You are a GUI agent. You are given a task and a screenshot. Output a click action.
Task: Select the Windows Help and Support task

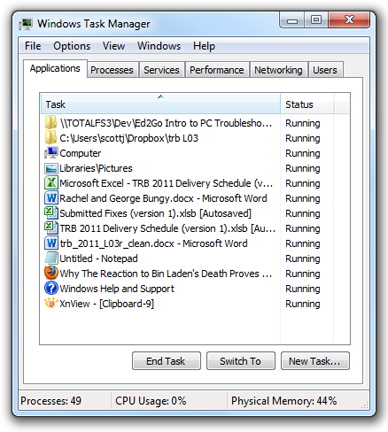(x=195, y=288)
